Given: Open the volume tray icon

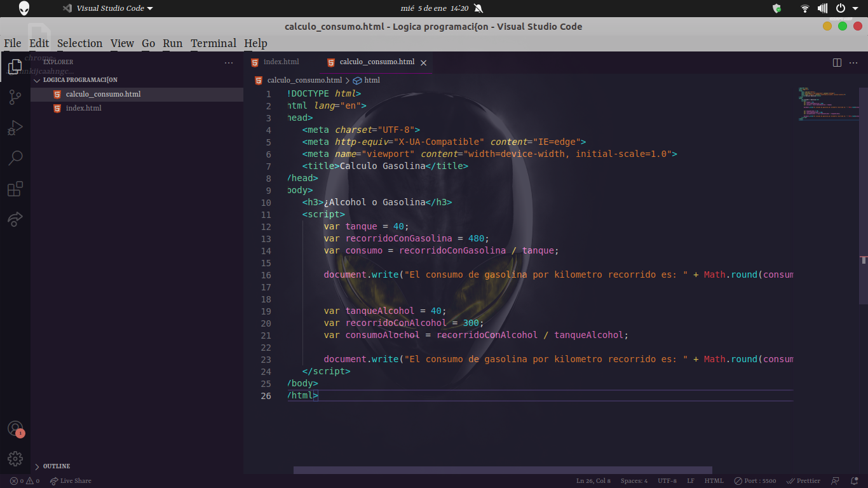Looking at the screenshot, I should (822, 8).
